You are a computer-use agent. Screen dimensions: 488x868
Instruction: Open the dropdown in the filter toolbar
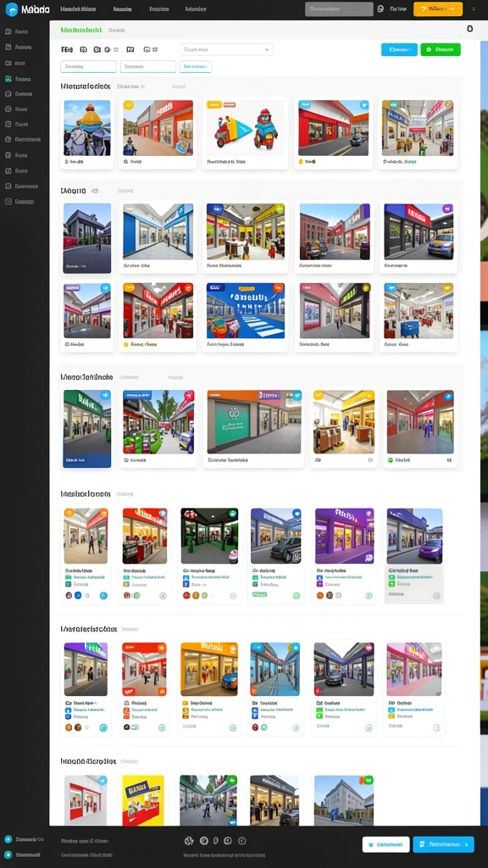[x=227, y=50]
